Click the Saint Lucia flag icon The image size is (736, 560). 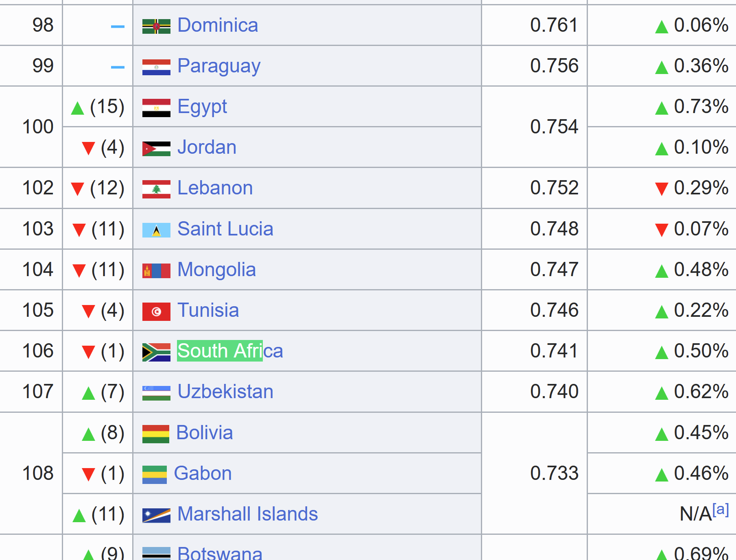[156, 230]
